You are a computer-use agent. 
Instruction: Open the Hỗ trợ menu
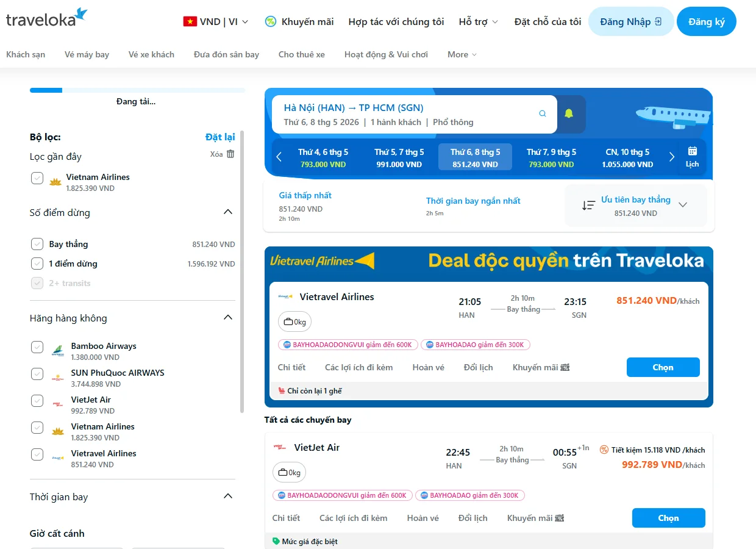[478, 20]
